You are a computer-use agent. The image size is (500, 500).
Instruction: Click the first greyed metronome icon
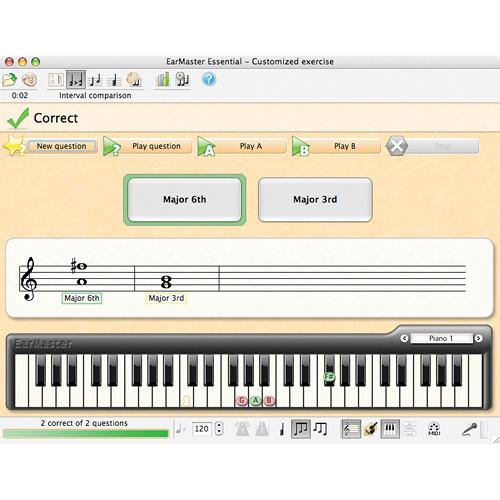point(242,429)
